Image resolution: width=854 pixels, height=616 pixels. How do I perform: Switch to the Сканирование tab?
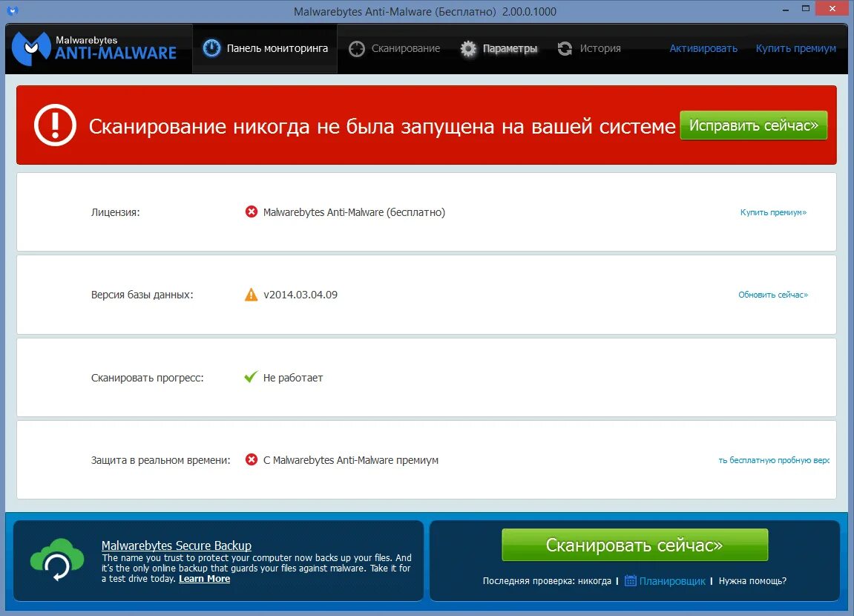pyautogui.click(x=394, y=48)
